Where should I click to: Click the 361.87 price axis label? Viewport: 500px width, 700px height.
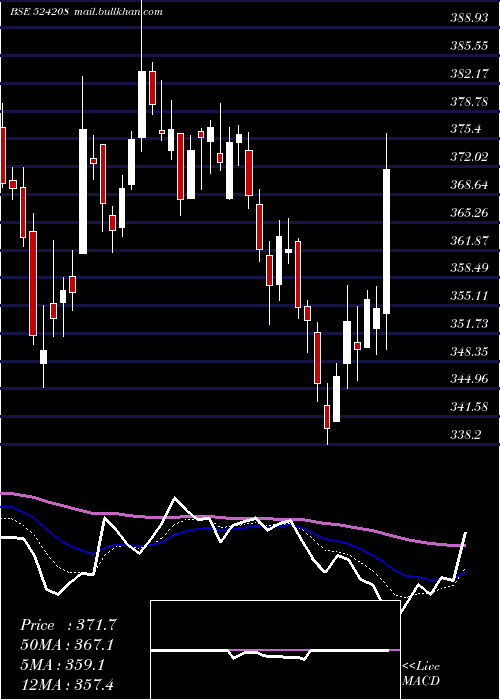click(x=470, y=241)
